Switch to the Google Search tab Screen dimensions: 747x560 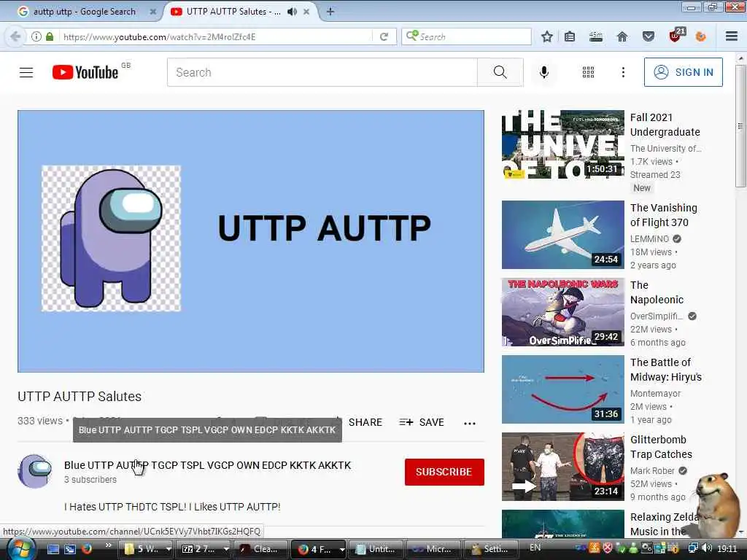83,12
